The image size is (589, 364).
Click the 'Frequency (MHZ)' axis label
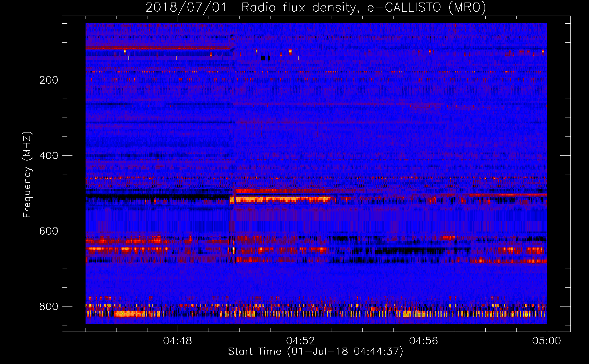(27, 174)
